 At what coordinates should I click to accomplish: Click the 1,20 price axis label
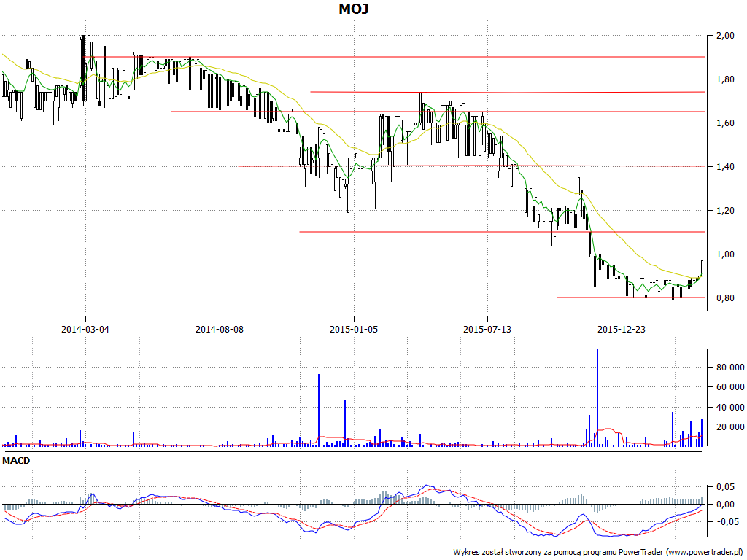[725, 211]
